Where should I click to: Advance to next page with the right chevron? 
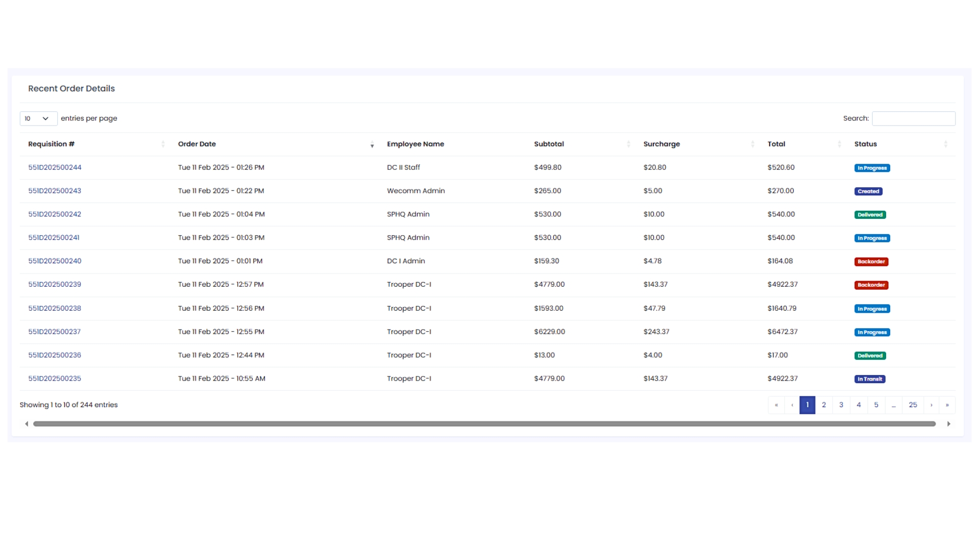932,405
